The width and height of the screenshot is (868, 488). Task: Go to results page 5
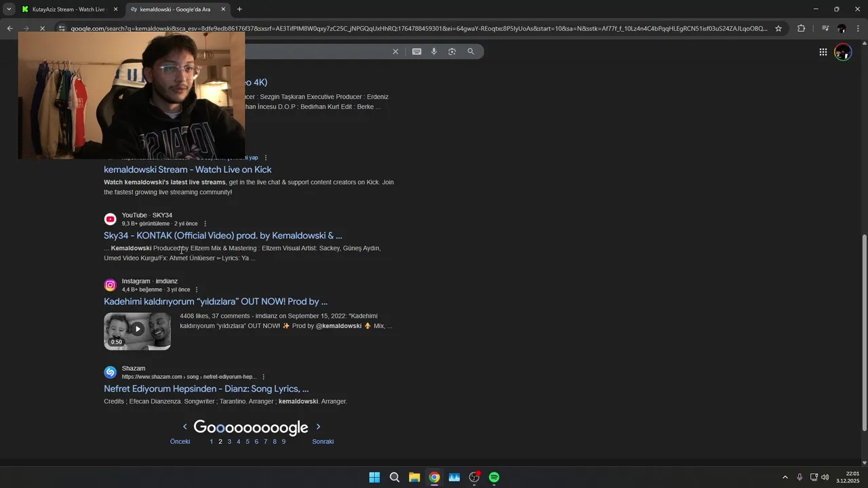[x=248, y=442]
